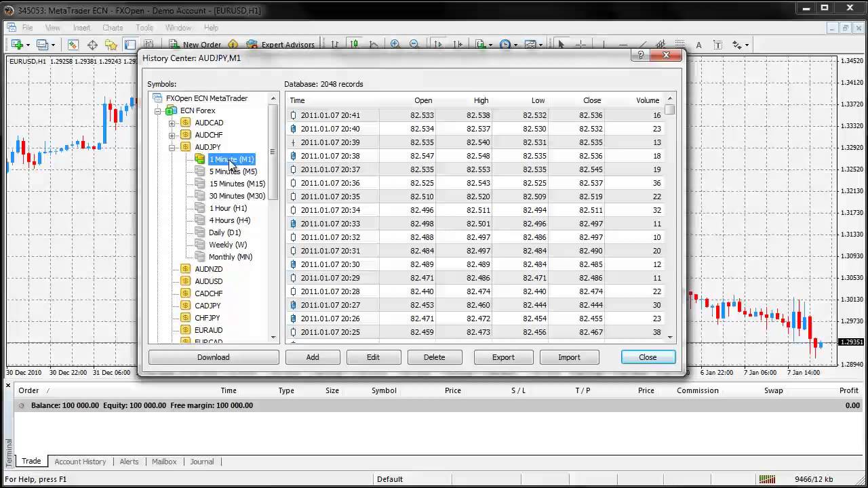Zoom in the chart

(x=395, y=45)
